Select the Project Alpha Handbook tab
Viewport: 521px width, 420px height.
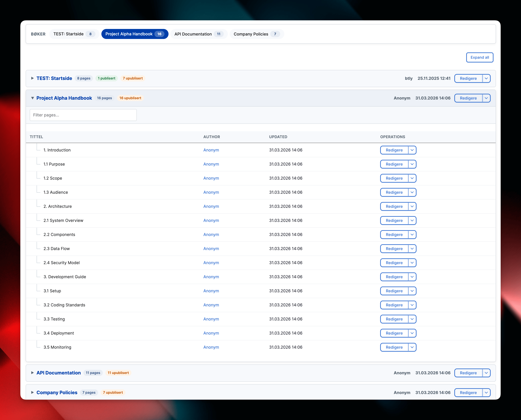pyautogui.click(x=135, y=34)
